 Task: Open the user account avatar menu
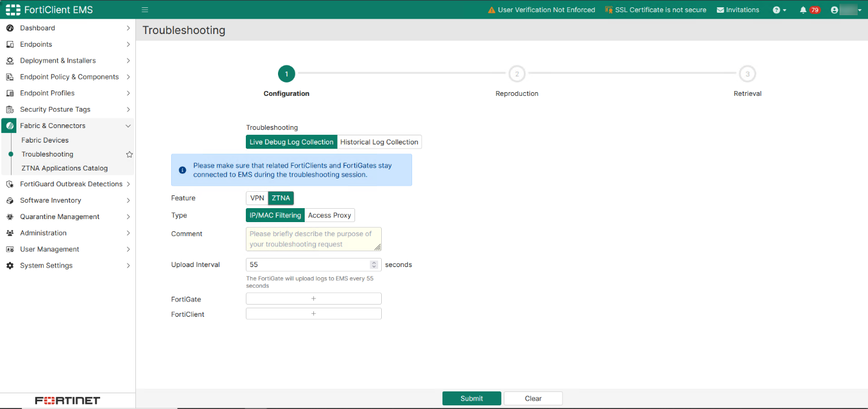pyautogui.click(x=846, y=10)
